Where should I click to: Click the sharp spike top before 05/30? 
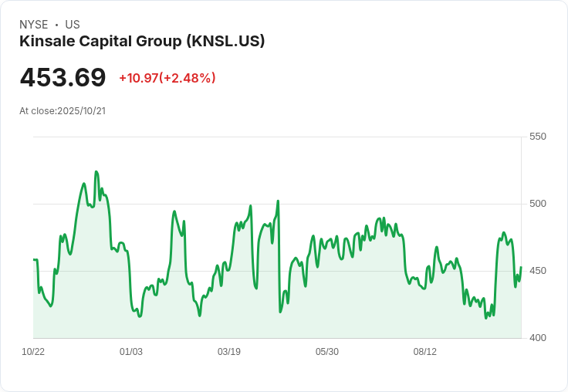pos(278,201)
